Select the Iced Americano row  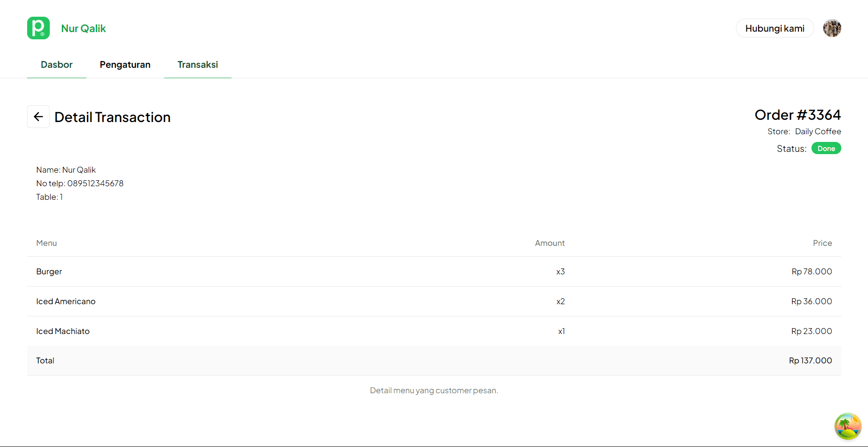click(x=66, y=301)
